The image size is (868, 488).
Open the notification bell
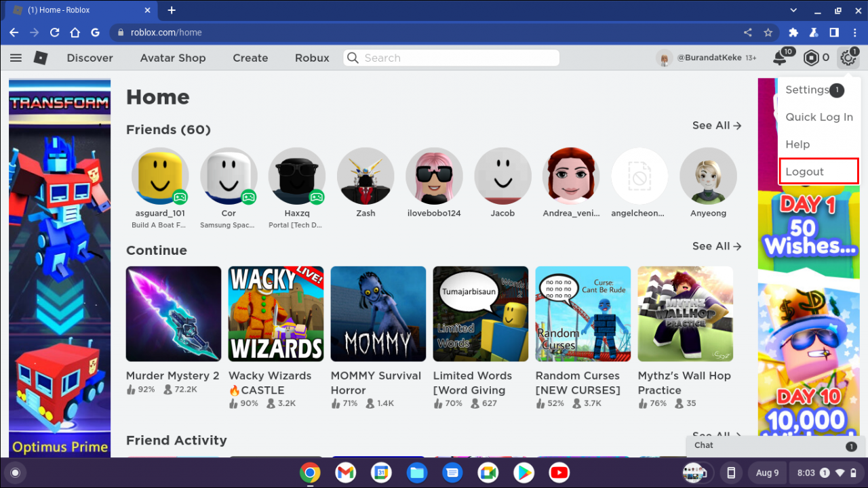tap(778, 58)
